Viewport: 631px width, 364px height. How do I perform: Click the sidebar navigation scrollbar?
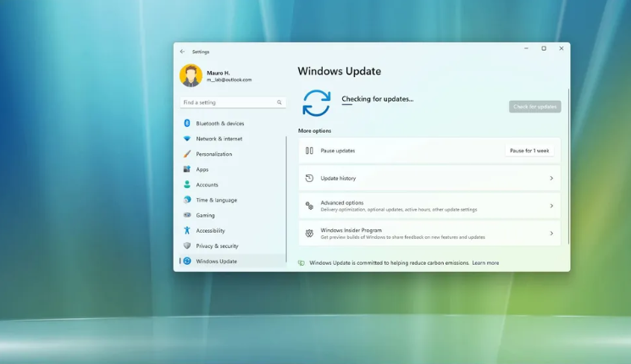[286, 199]
